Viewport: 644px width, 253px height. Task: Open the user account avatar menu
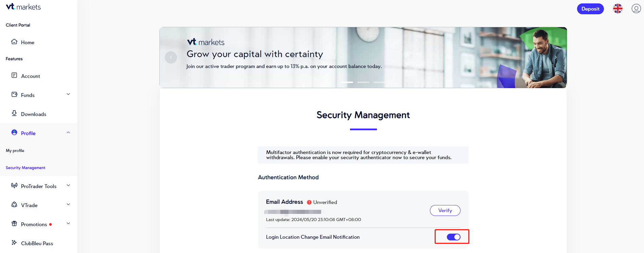pos(636,9)
